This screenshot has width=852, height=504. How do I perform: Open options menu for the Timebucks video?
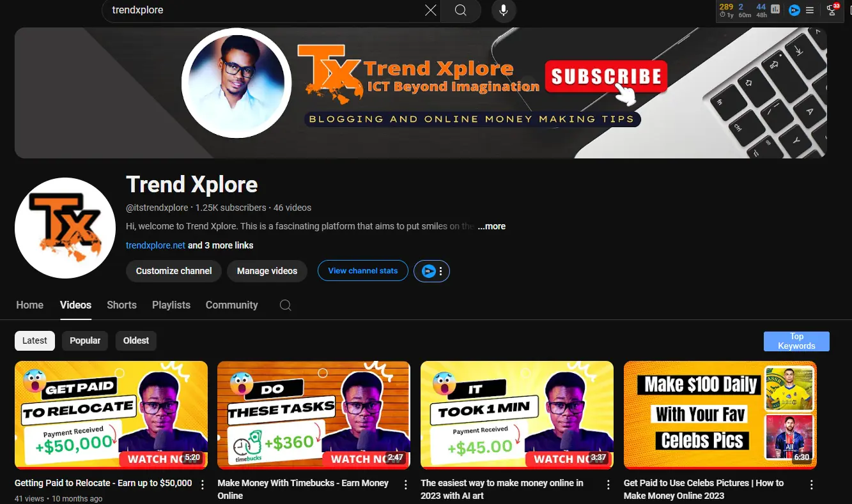(405, 485)
